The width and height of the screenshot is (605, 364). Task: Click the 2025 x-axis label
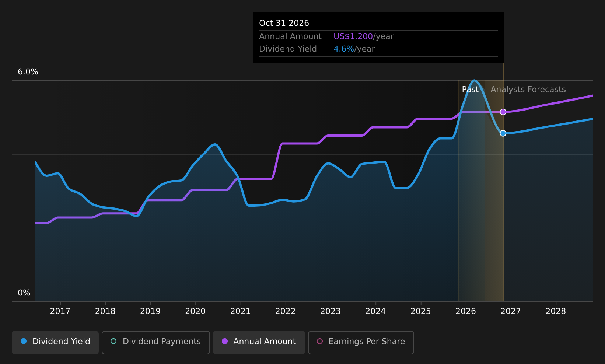coord(421,311)
